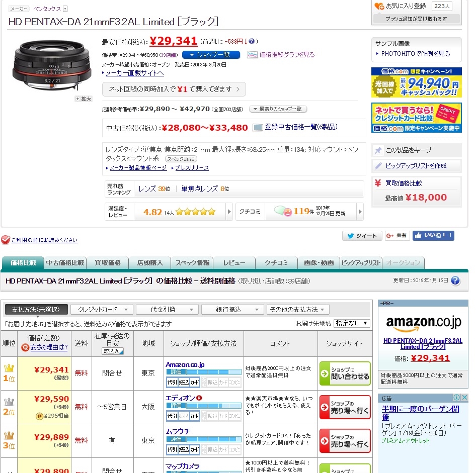Switch to the クチコミ tab
Image resolution: width=476 pixels, height=473 pixels.
click(x=276, y=262)
